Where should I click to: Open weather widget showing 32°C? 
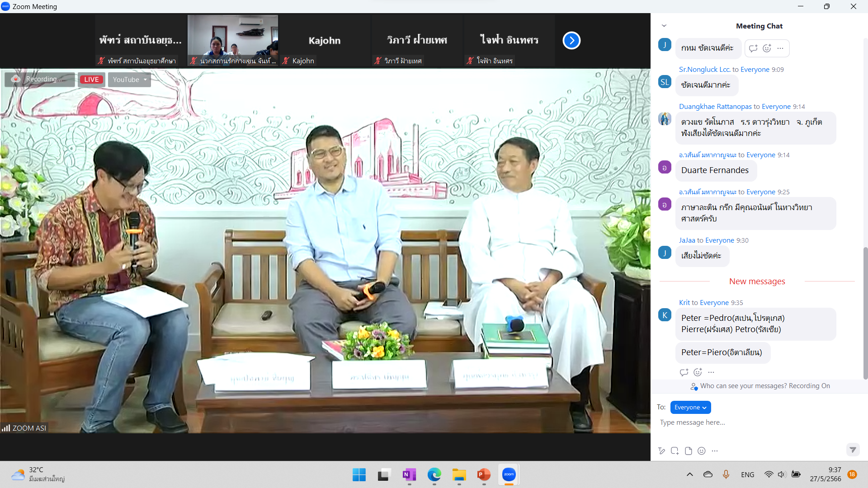38,474
